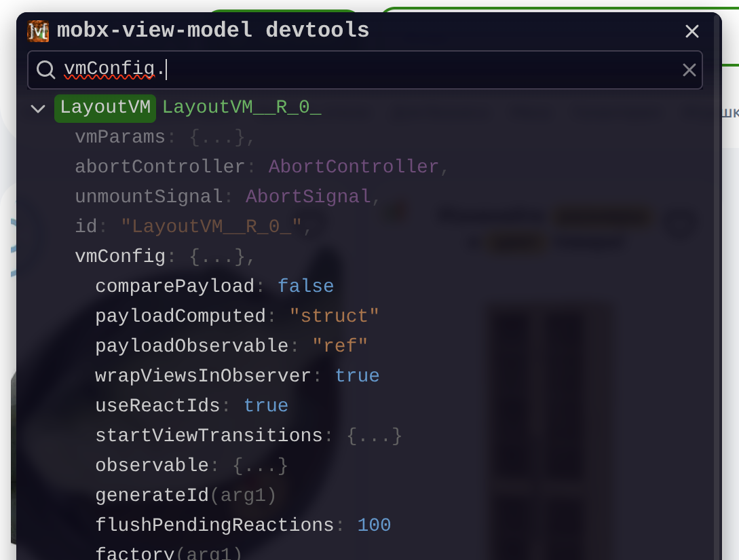Select the unmountSignal property row
Screen dimensions: 739x560
click(x=227, y=197)
